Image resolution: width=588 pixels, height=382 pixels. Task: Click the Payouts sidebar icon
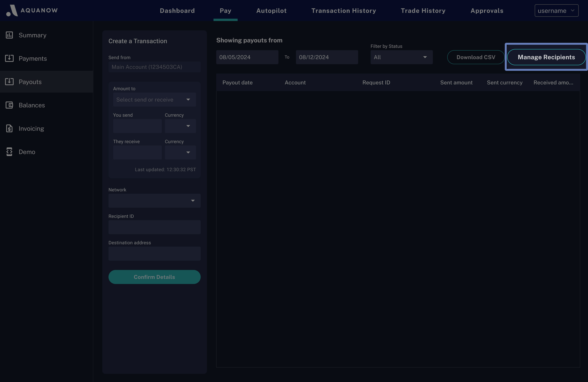[x=9, y=82]
